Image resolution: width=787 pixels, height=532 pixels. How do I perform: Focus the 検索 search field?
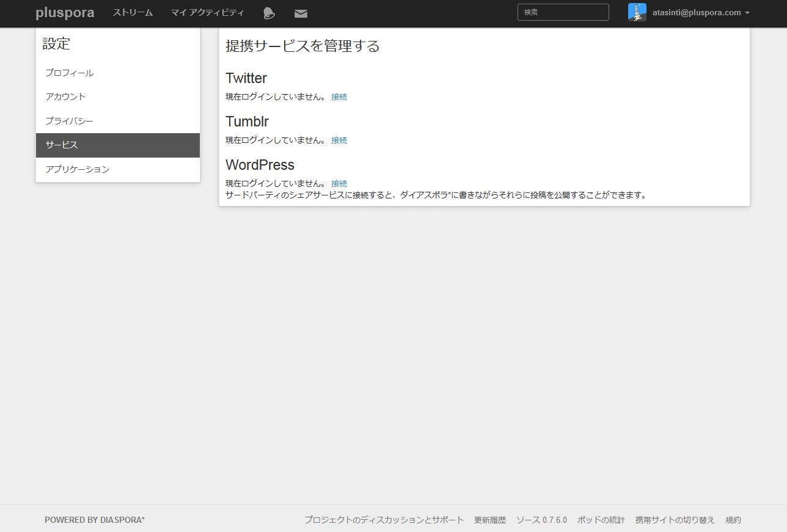point(563,12)
